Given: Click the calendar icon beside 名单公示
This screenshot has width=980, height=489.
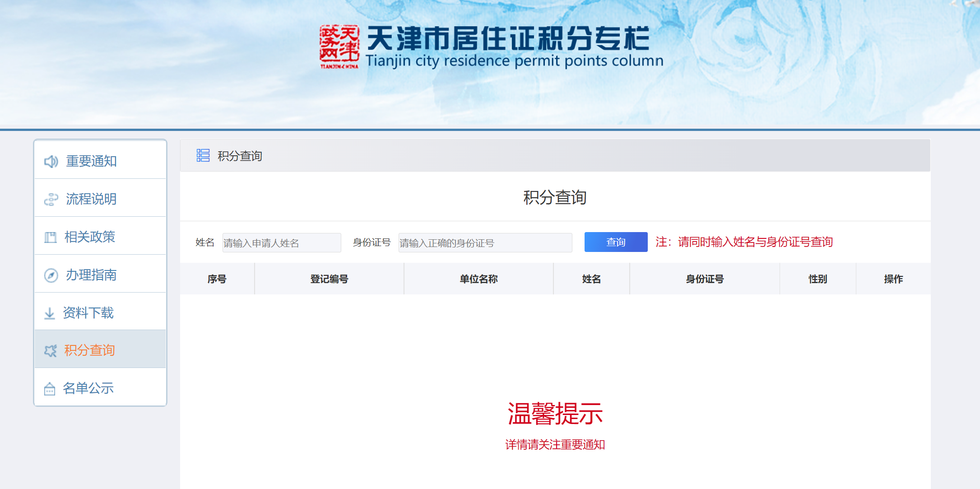Looking at the screenshot, I should 50,389.
